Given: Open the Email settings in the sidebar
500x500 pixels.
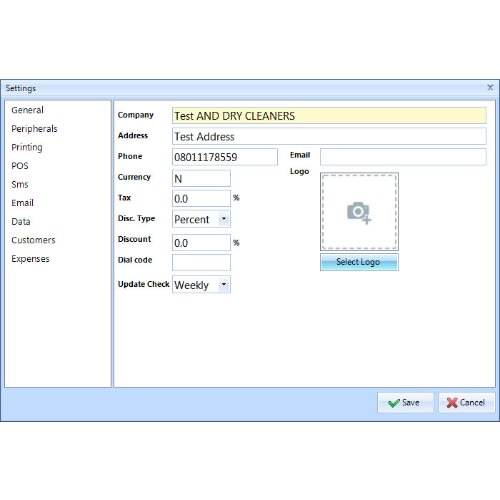Looking at the screenshot, I should [x=22, y=203].
